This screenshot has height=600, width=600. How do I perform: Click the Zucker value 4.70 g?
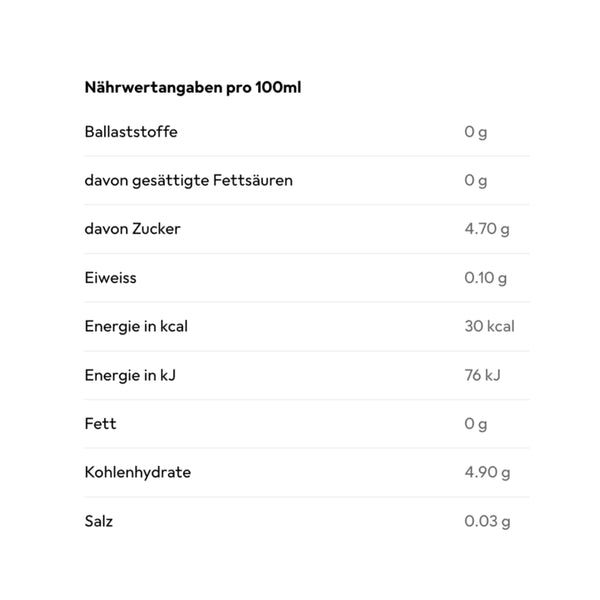tap(487, 230)
